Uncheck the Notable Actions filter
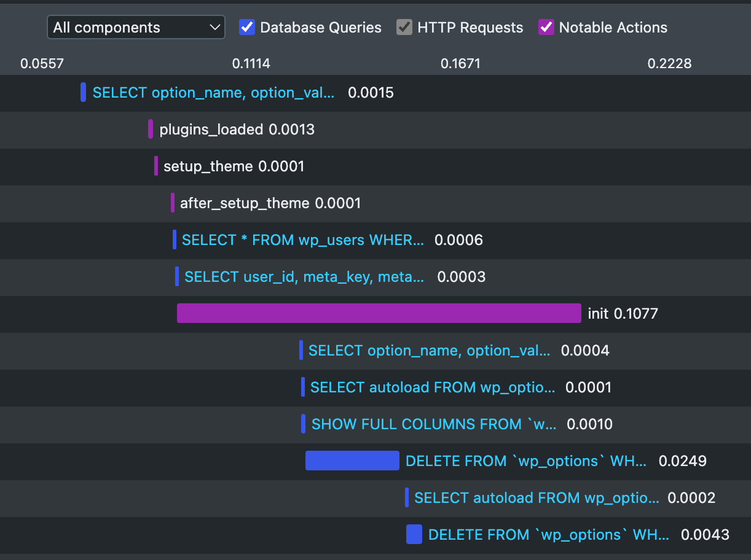 [546, 27]
